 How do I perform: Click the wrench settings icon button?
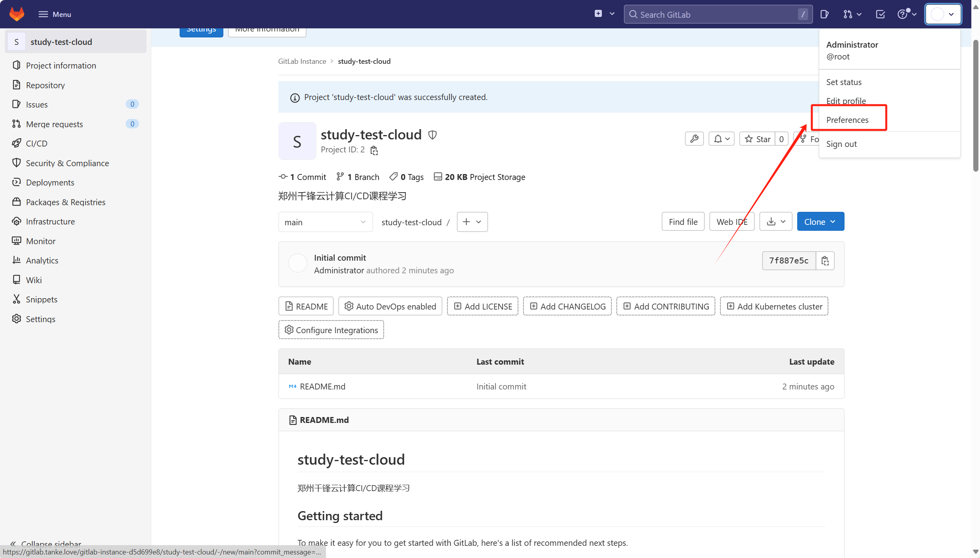[694, 139]
